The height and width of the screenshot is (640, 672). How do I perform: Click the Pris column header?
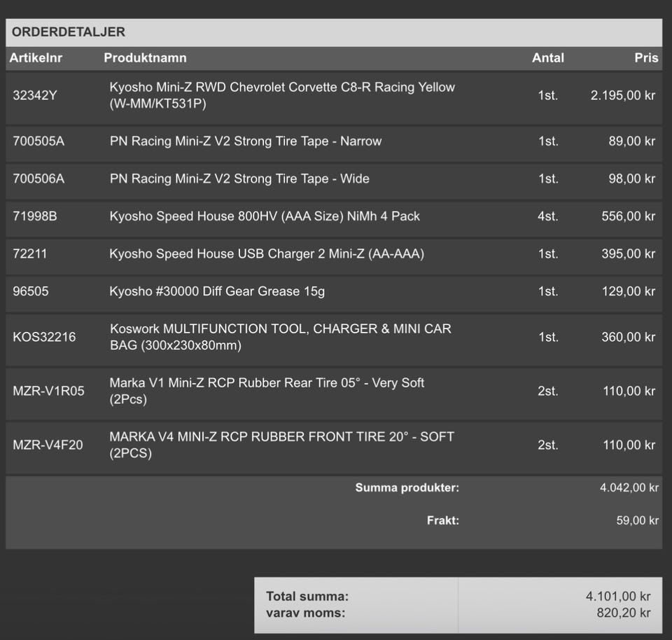[x=645, y=58]
